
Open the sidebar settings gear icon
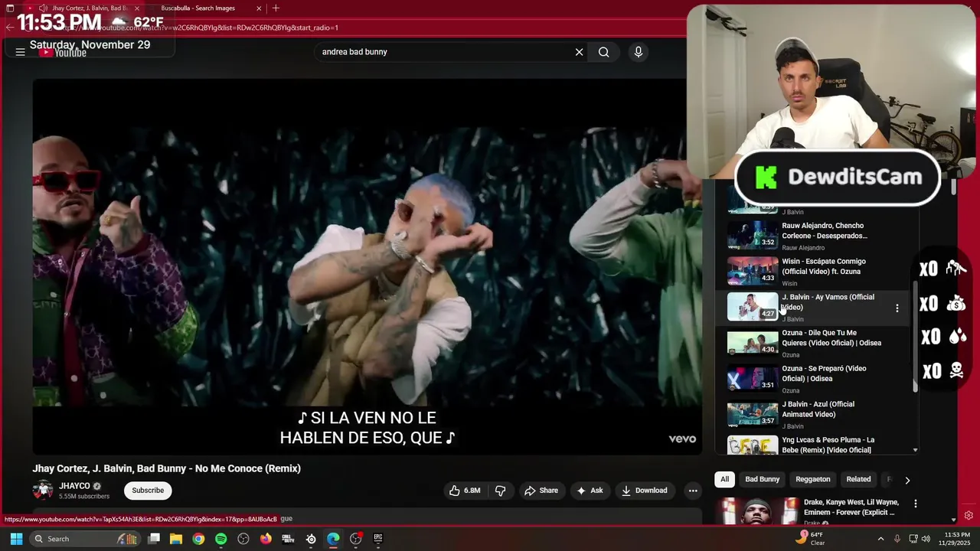click(969, 516)
